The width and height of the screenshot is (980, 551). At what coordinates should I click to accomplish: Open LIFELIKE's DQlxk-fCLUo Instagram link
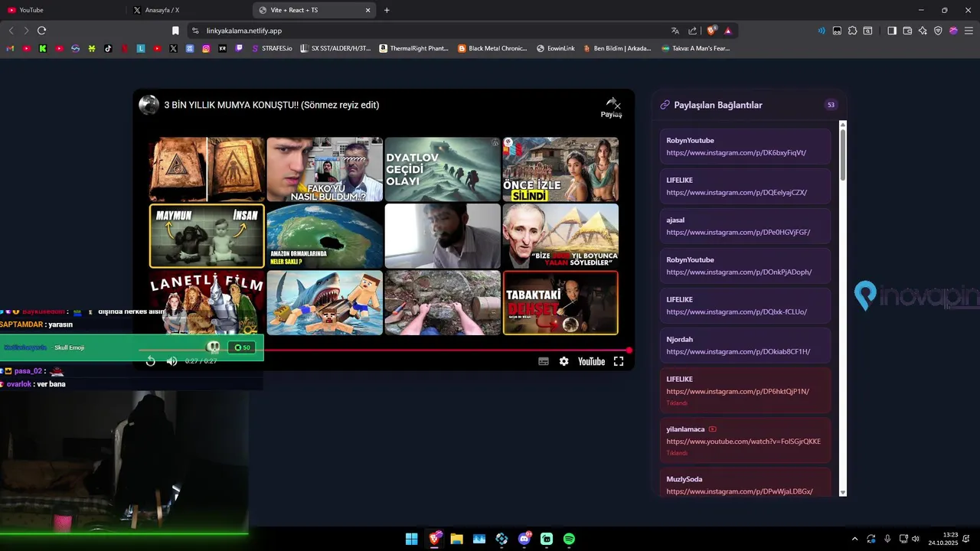pos(737,312)
